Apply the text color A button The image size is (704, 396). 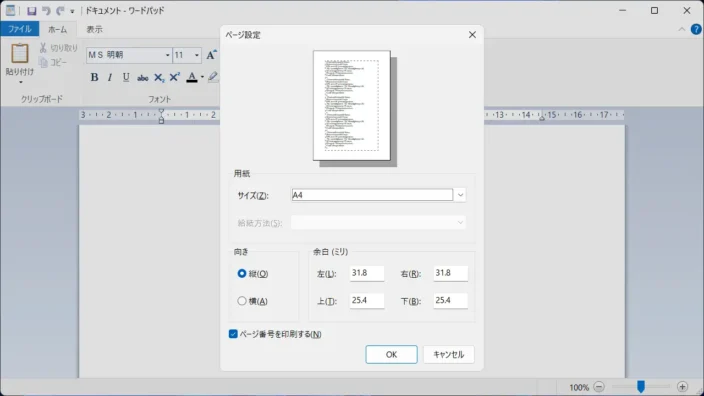click(x=192, y=77)
